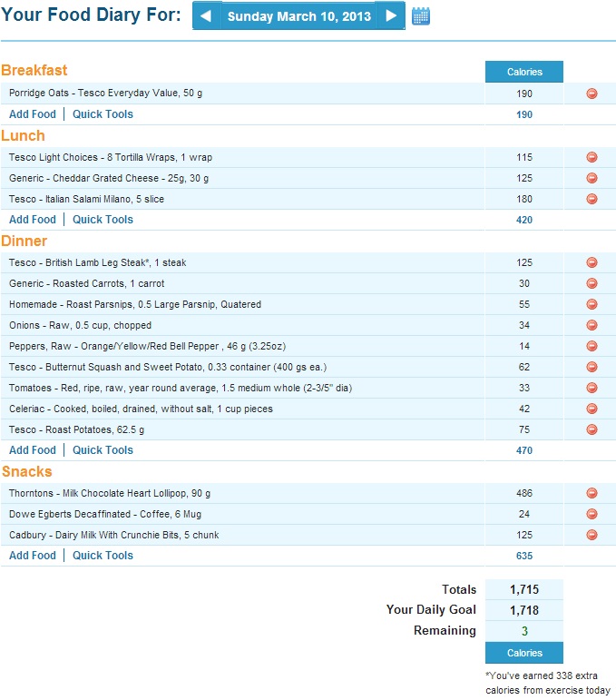Open Tesco Light Choices Tortilla Wraps entry
616x700 pixels.
pos(111,157)
